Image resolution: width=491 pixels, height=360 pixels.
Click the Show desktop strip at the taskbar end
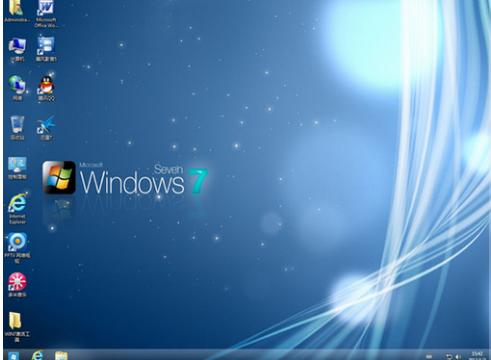489,355
